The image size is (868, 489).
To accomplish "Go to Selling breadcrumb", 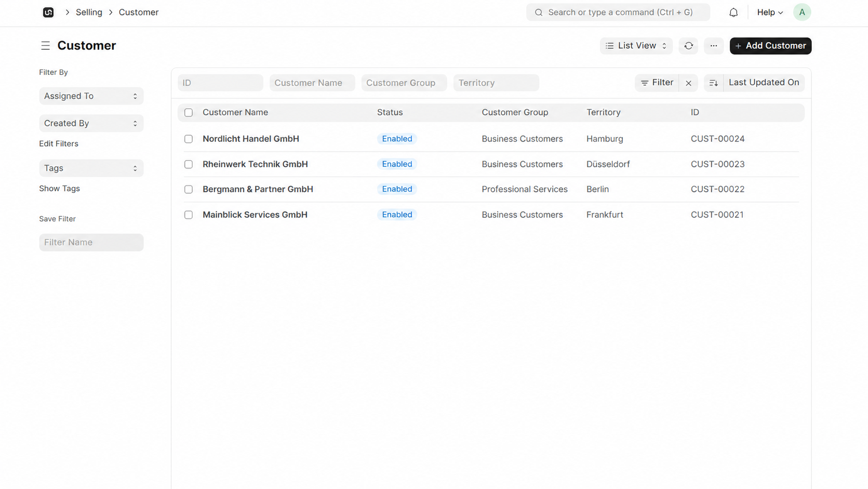I will click(x=89, y=12).
